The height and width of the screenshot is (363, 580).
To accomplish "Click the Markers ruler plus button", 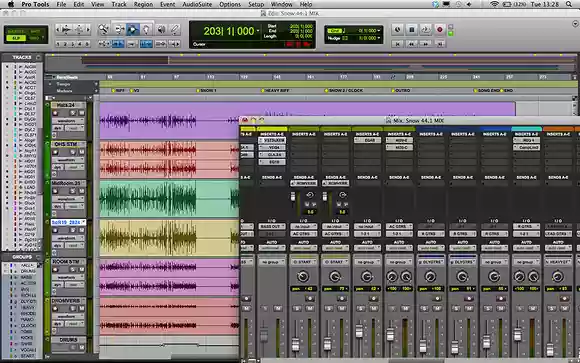I will click(x=96, y=91).
